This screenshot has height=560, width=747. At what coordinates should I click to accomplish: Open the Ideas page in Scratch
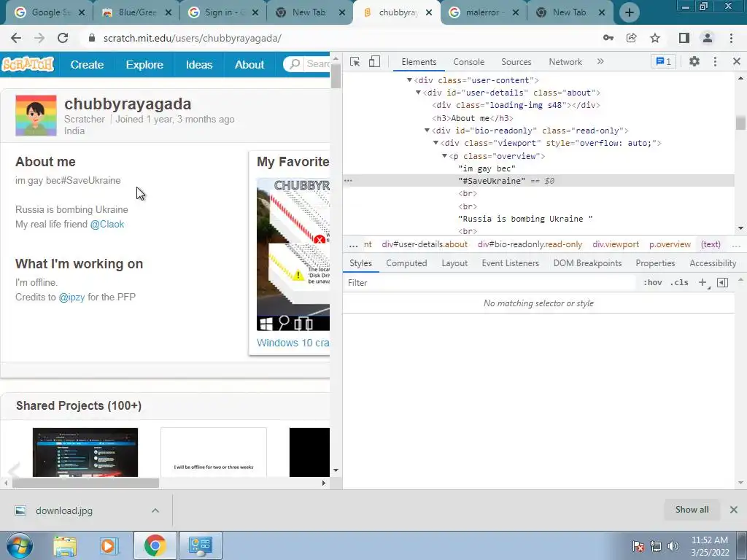pos(199,64)
